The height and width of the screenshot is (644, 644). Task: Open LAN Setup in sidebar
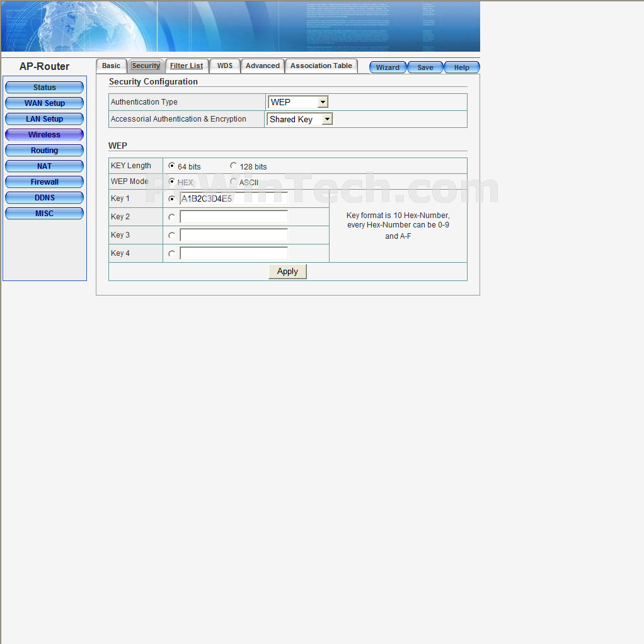click(44, 118)
